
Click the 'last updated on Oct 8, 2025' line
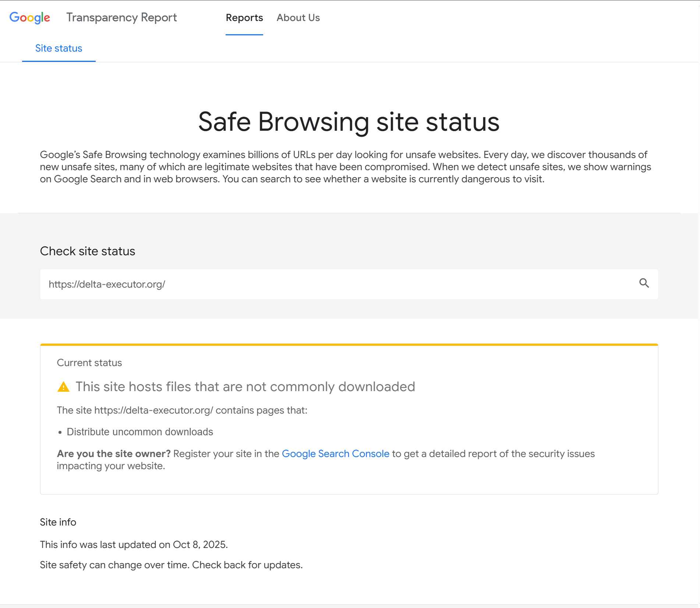tap(134, 545)
